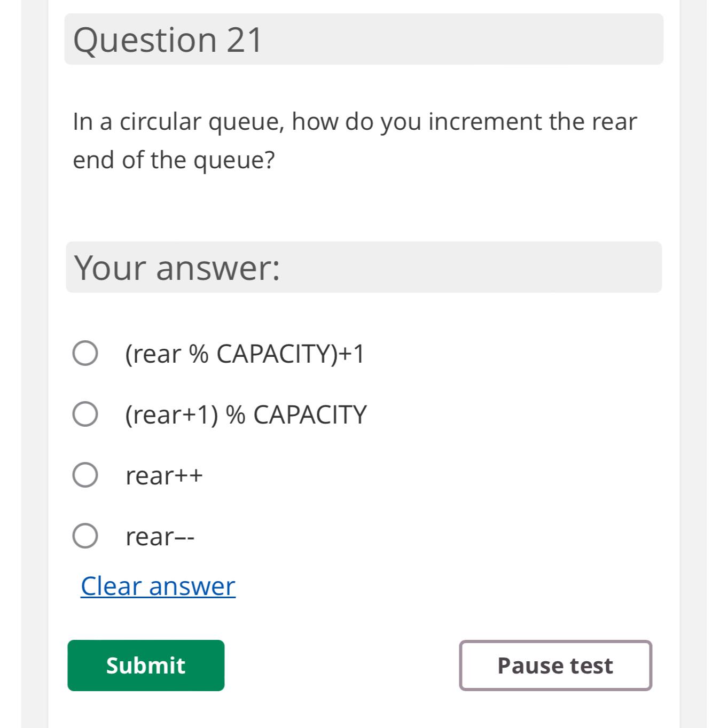The height and width of the screenshot is (728, 728).
Task: Click the Question 21 header banner
Action: click(363, 37)
